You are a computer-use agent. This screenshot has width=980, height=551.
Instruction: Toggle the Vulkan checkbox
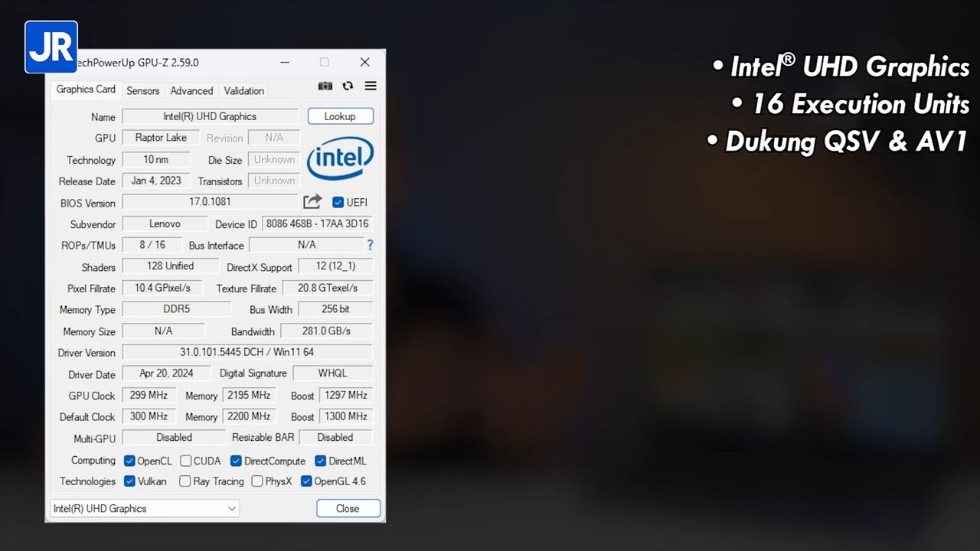(x=130, y=481)
